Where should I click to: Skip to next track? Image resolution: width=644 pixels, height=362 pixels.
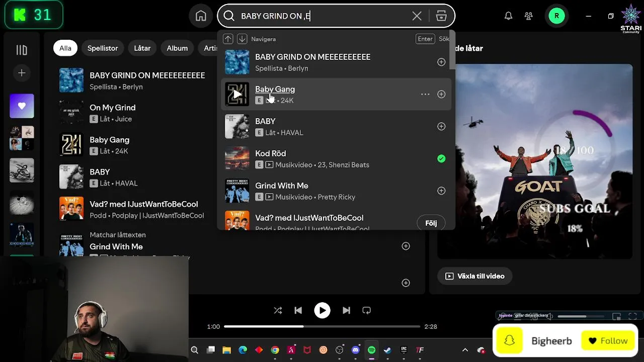[346, 311]
